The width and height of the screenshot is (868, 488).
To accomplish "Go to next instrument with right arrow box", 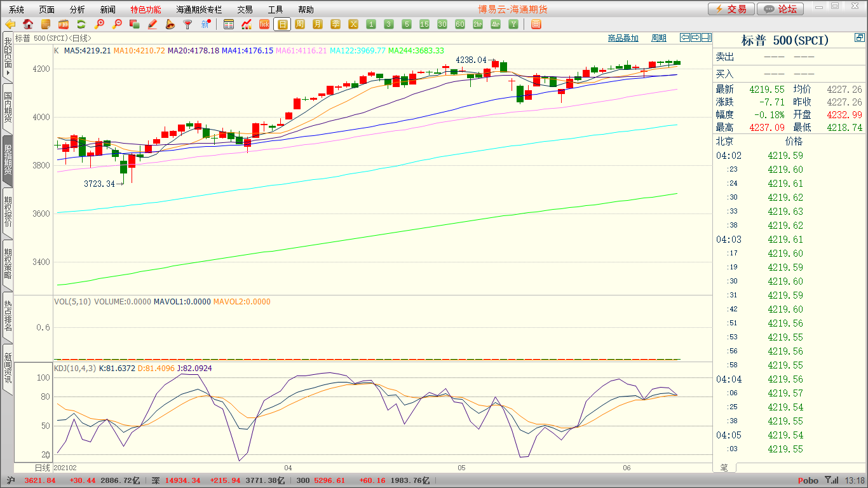I will [696, 37].
